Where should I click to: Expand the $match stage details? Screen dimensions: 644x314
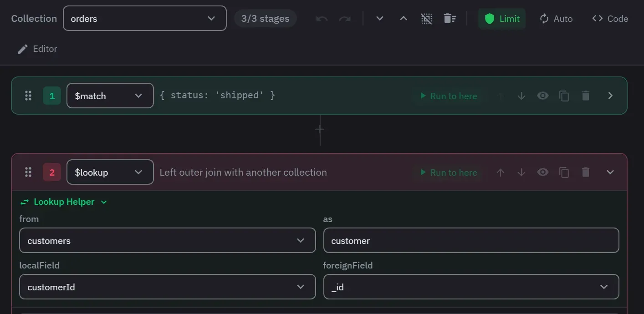610,96
